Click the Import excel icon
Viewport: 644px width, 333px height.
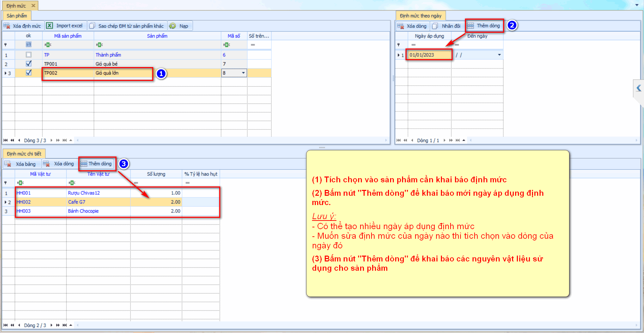coord(49,26)
